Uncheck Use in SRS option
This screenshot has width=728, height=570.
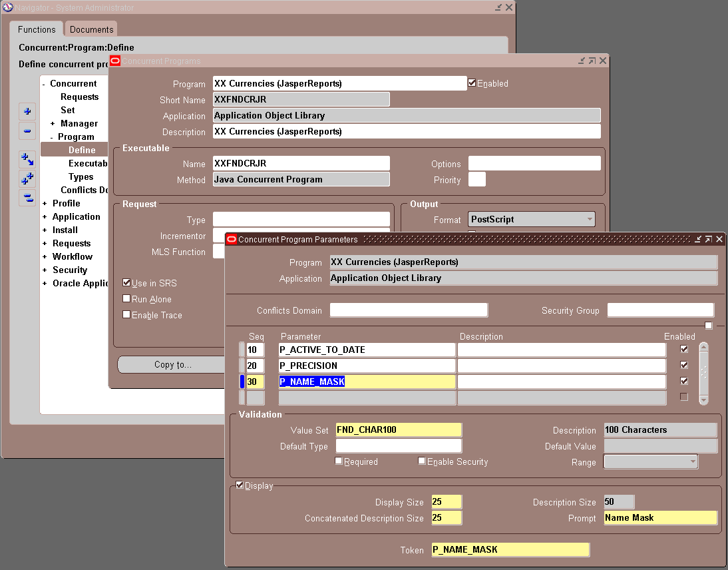click(x=126, y=282)
